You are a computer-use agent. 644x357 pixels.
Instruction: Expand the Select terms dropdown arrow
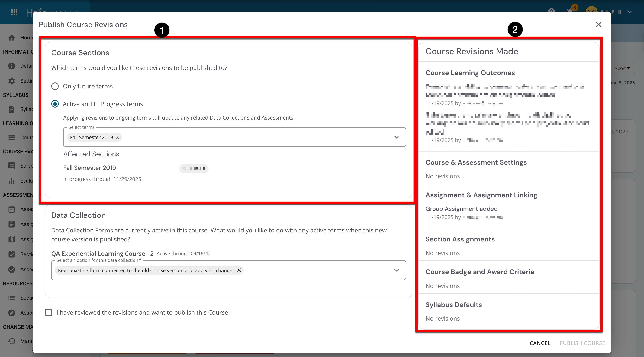click(x=396, y=137)
